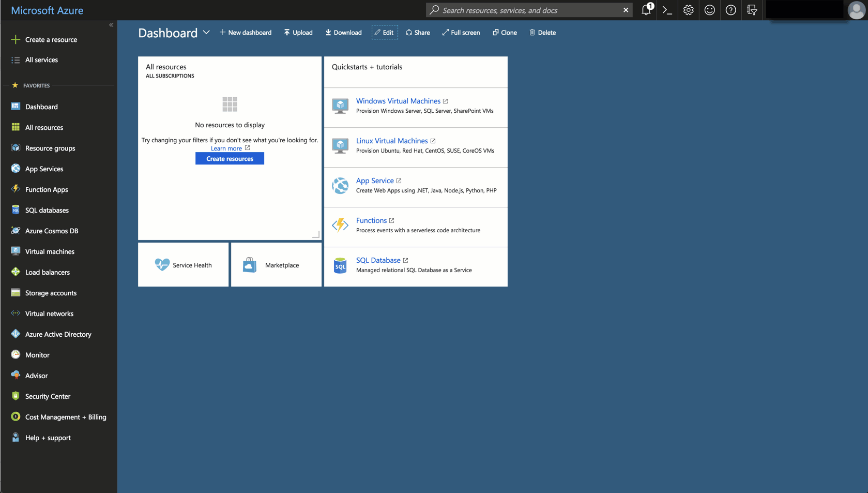Expand the Dashboard name dropdown

[x=206, y=32]
